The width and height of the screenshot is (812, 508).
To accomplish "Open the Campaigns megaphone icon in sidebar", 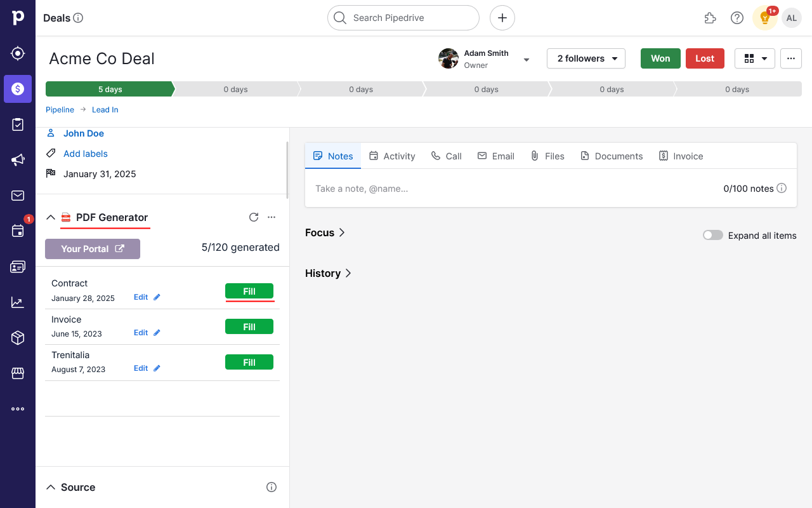I will click(x=18, y=160).
